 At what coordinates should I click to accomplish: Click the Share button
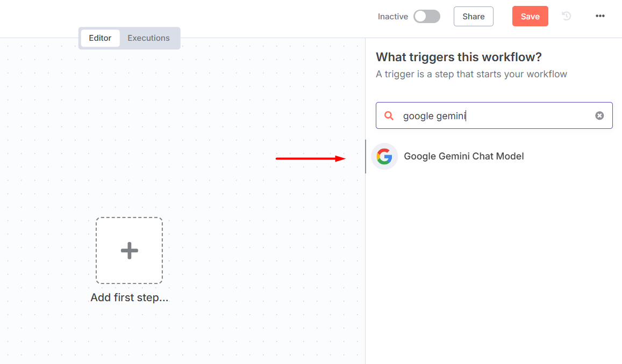pyautogui.click(x=473, y=16)
